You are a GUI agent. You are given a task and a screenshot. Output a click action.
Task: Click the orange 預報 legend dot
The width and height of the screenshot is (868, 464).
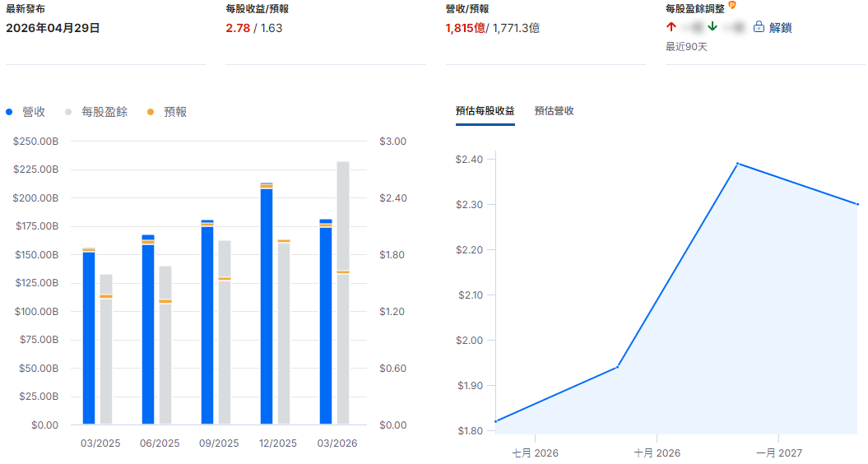(x=151, y=112)
